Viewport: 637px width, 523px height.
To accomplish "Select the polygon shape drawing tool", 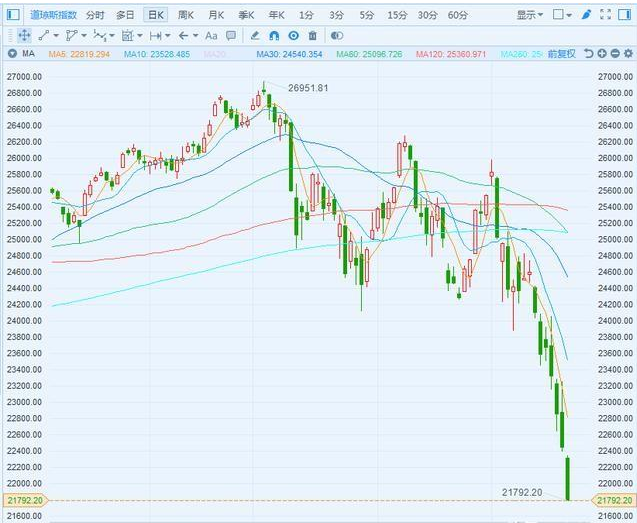I will pos(72,36).
